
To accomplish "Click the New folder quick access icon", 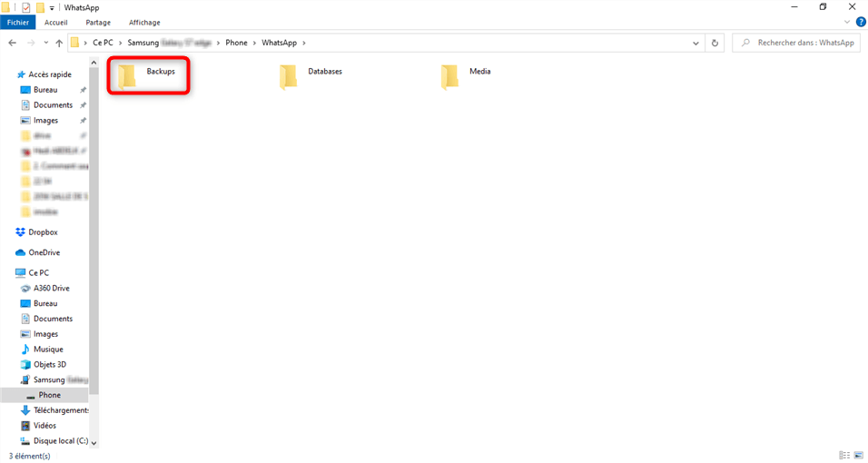I will coord(40,7).
